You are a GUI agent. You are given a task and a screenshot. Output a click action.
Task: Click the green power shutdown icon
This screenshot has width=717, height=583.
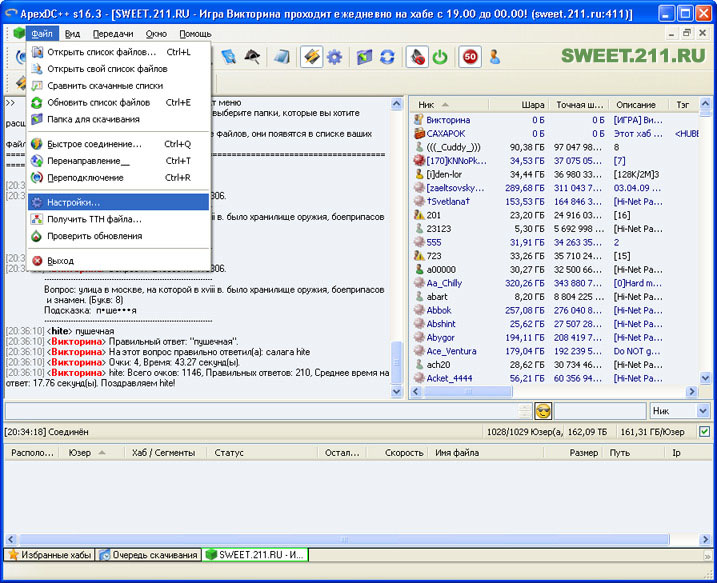(440, 57)
